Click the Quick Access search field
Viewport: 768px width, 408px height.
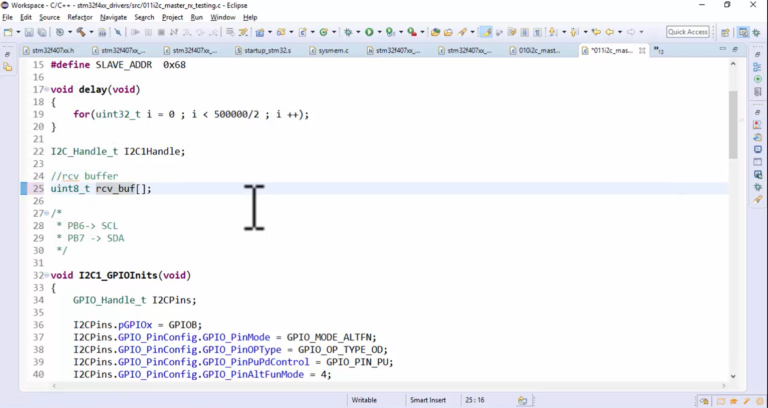[688, 32]
